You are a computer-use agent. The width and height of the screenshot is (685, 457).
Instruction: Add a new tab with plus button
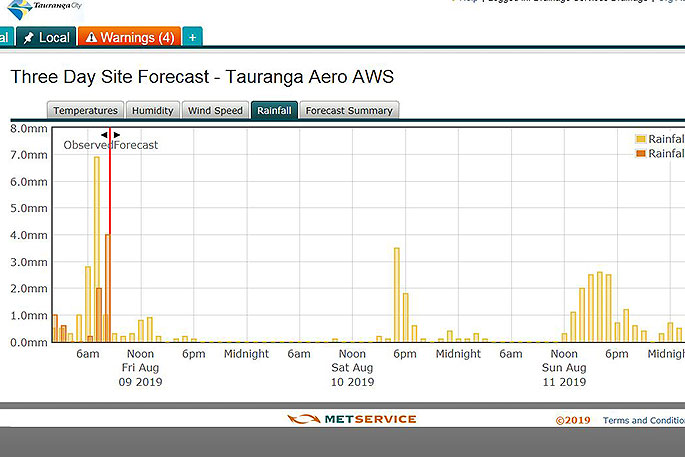tap(192, 37)
